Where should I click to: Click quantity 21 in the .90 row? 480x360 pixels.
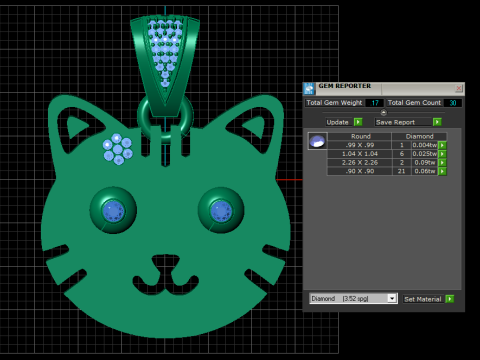point(401,171)
